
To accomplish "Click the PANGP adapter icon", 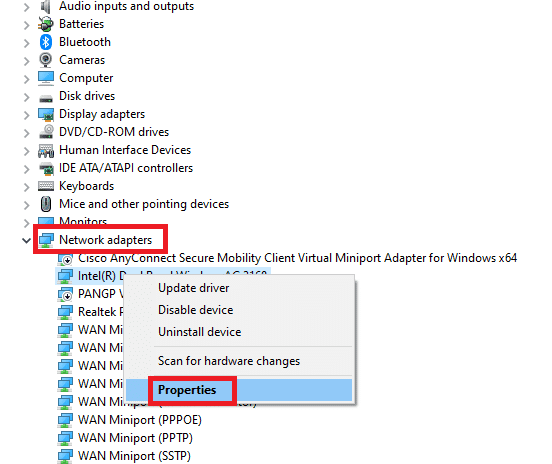I will (x=65, y=294).
